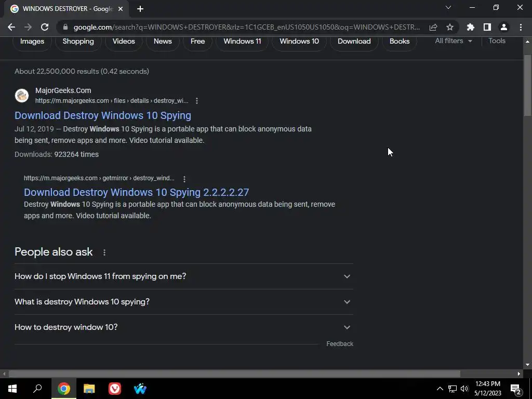532x399 pixels.
Task: Open blue W app on taskbar
Action: pos(140,389)
